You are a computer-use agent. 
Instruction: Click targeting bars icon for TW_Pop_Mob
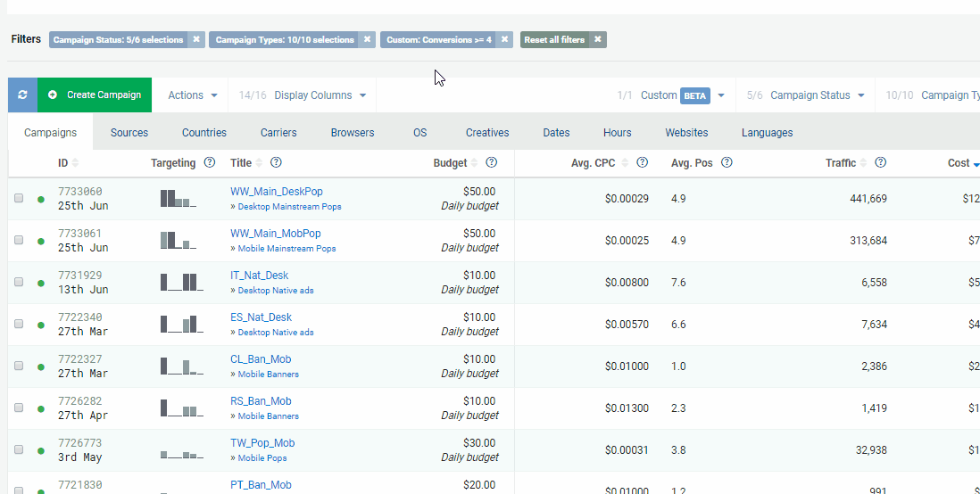point(181,455)
